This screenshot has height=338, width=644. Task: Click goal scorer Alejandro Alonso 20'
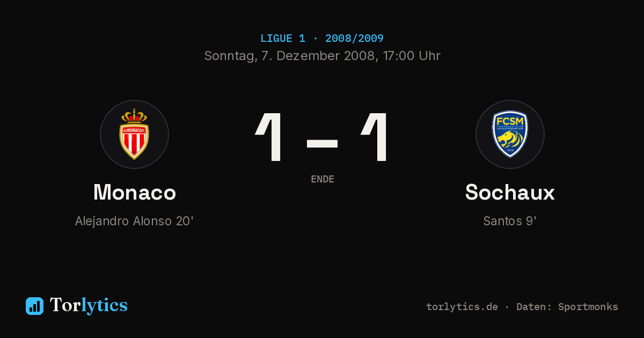[x=134, y=221]
